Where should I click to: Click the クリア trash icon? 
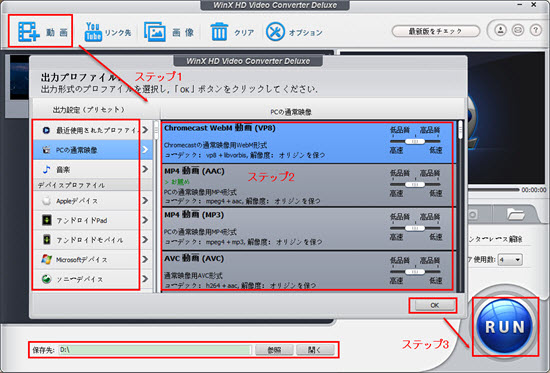click(220, 32)
